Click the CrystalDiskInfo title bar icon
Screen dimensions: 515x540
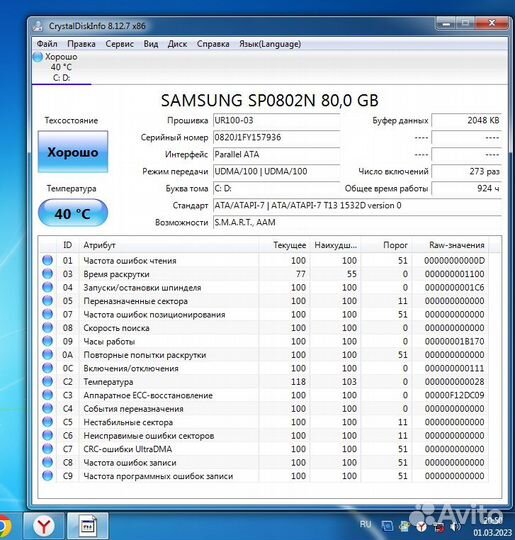[x=38, y=26]
